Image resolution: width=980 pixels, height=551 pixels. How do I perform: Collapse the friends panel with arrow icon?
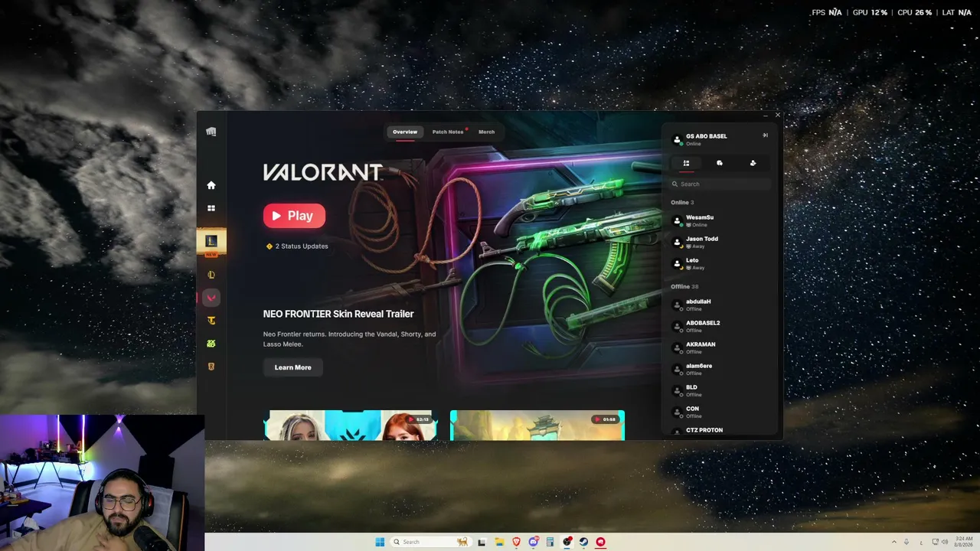(765, 135)
